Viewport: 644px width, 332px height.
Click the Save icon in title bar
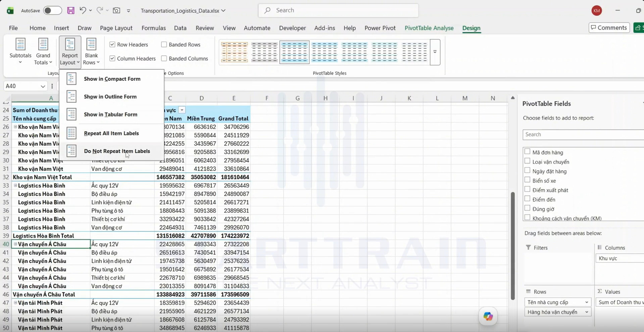(70, 10)
